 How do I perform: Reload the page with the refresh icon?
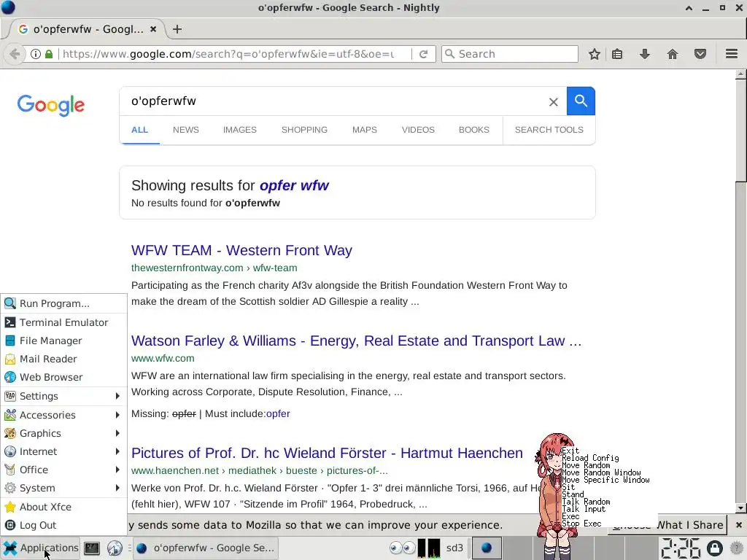pyautogui.click(x=423, y=54)
